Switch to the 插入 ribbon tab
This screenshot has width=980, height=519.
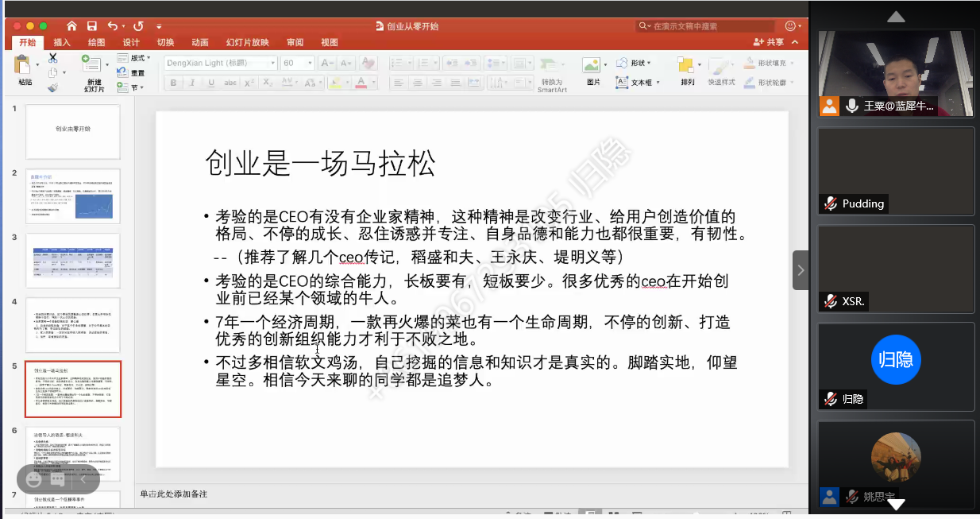pyautogui.click(x=62, y=43)
